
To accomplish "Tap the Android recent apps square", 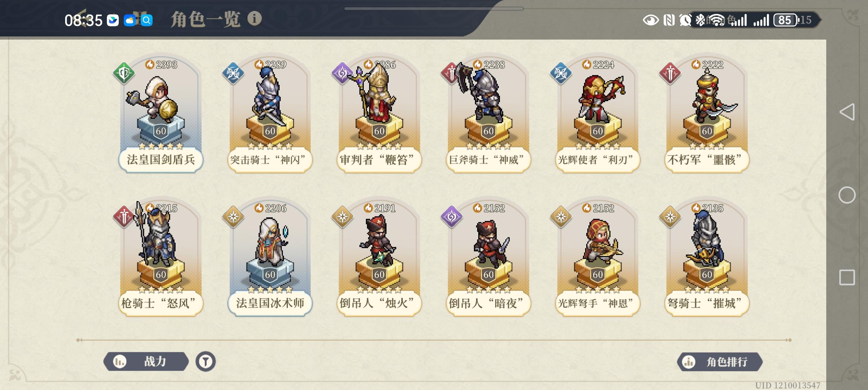I will click(x=847, y=277).
